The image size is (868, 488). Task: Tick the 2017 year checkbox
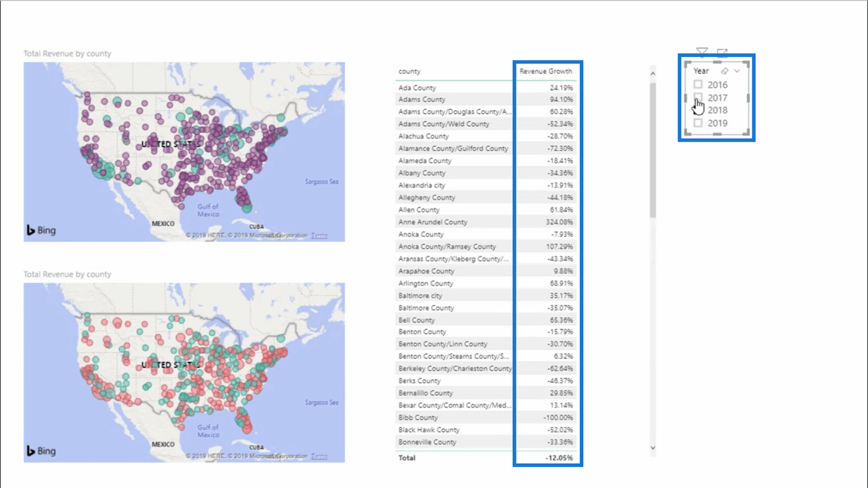click(x=698, y=98)
